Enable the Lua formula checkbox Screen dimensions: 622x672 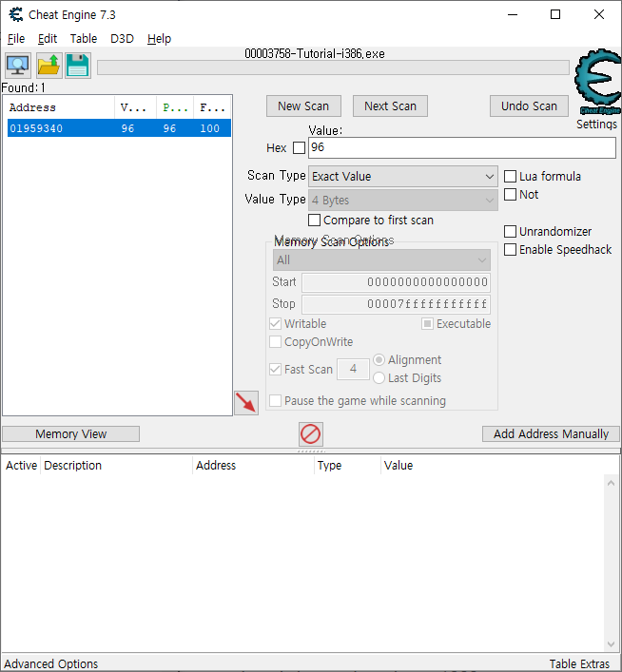click(x=510, y=176)
